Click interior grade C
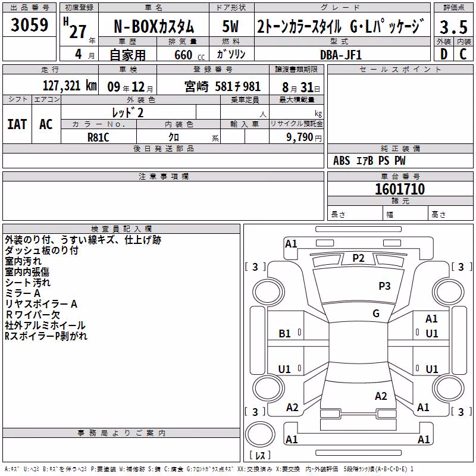This screenshot has width=476, height=476. coord(463,54)
